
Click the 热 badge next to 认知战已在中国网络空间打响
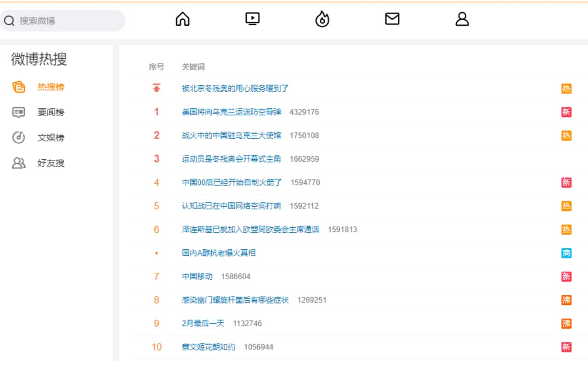[566, 206]
